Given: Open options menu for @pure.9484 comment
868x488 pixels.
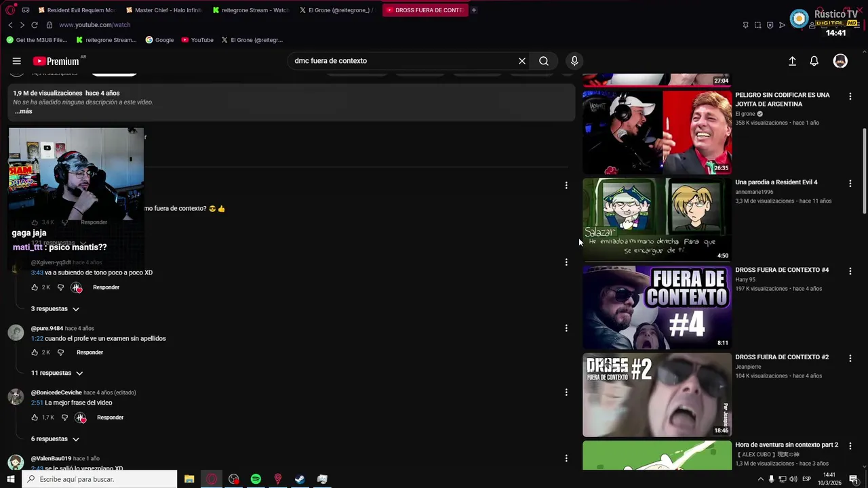Looking at the screenshot, I should click(x=566, y=328).
